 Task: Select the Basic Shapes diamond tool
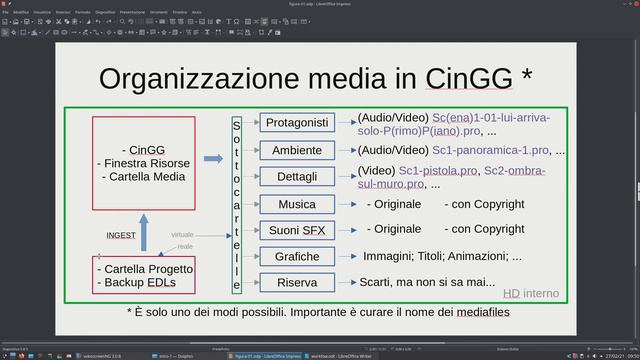pyautogui.click(x=109, y=32)
